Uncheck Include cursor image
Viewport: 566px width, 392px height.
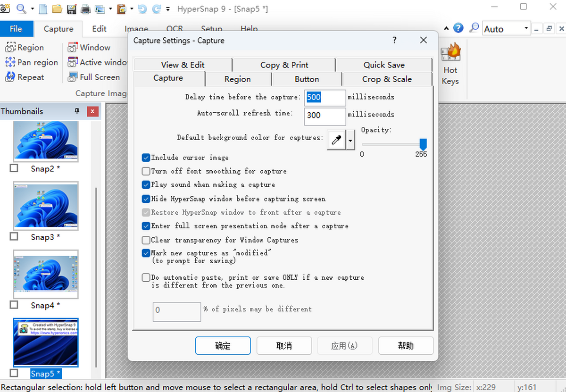(146, 158)
